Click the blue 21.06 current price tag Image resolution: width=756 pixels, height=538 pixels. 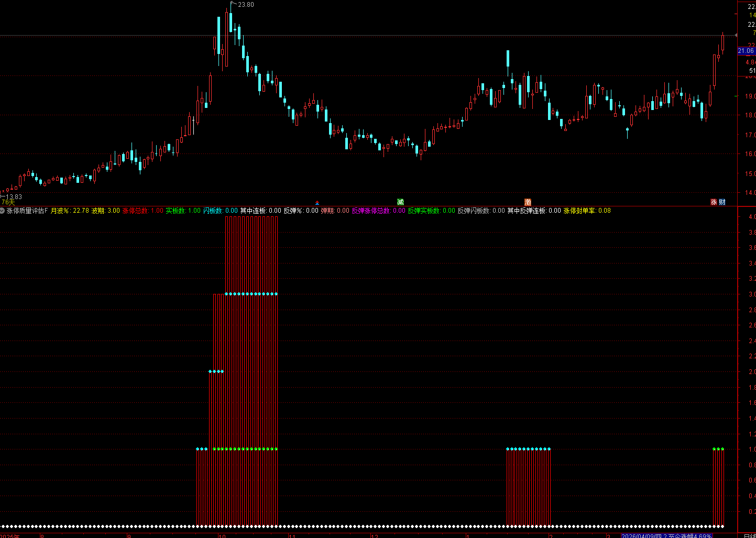746,51
